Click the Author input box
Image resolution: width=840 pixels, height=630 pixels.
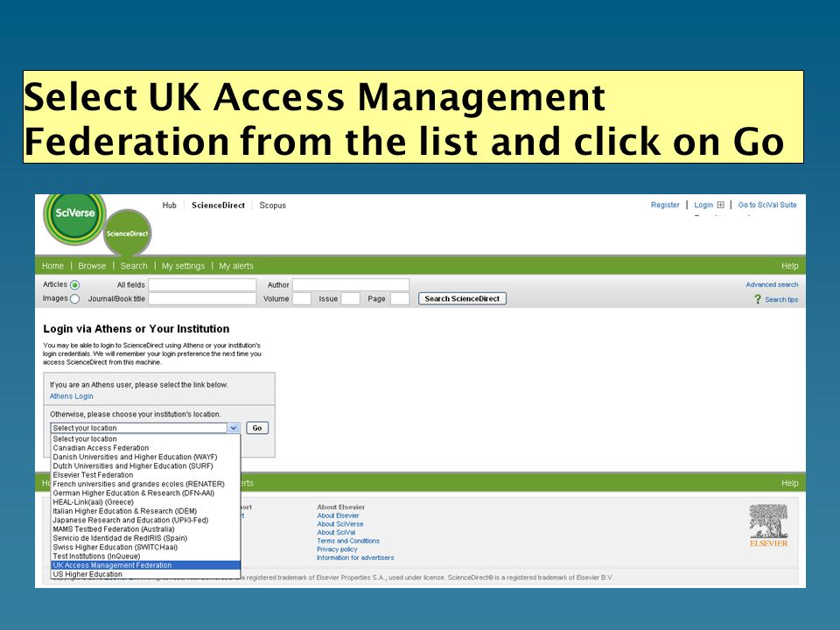tap(350, 284)
